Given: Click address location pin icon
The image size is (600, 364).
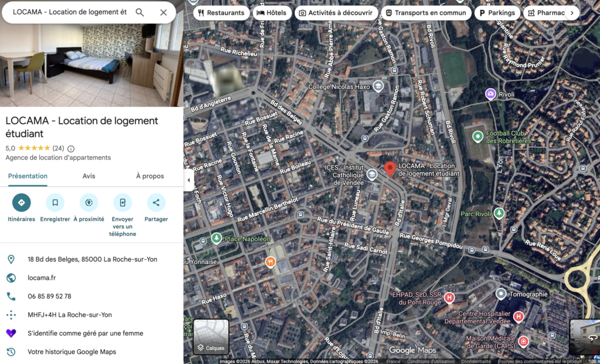Looking at the screenshot, I should [x=11, y=260].
